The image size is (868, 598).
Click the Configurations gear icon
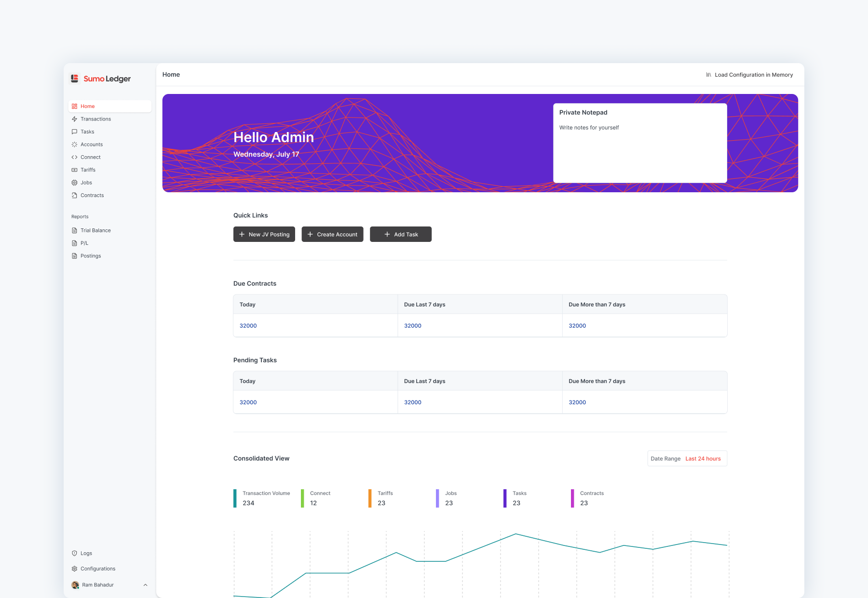[74, 569]
